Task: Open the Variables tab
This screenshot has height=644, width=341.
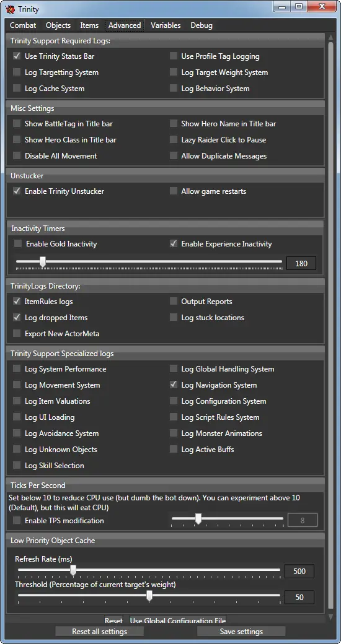Action: [x=166, y=25]
